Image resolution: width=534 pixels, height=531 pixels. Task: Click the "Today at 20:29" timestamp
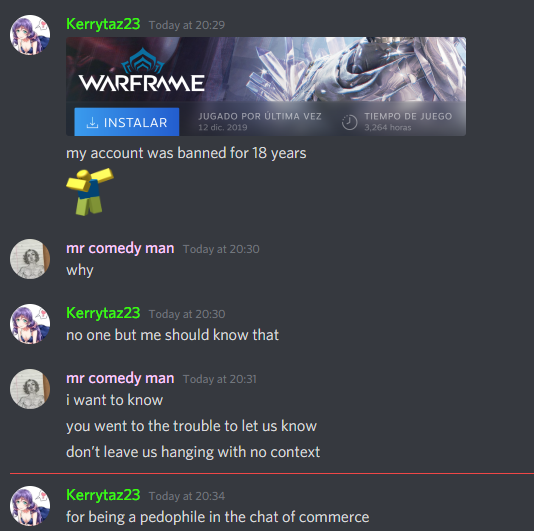click(x=187, y=25)
